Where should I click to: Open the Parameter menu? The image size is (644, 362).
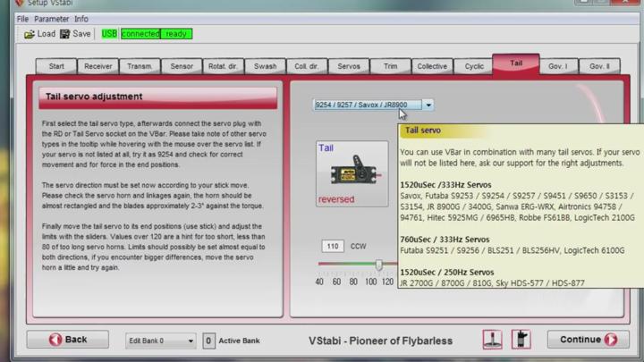(x=51, y=19)
